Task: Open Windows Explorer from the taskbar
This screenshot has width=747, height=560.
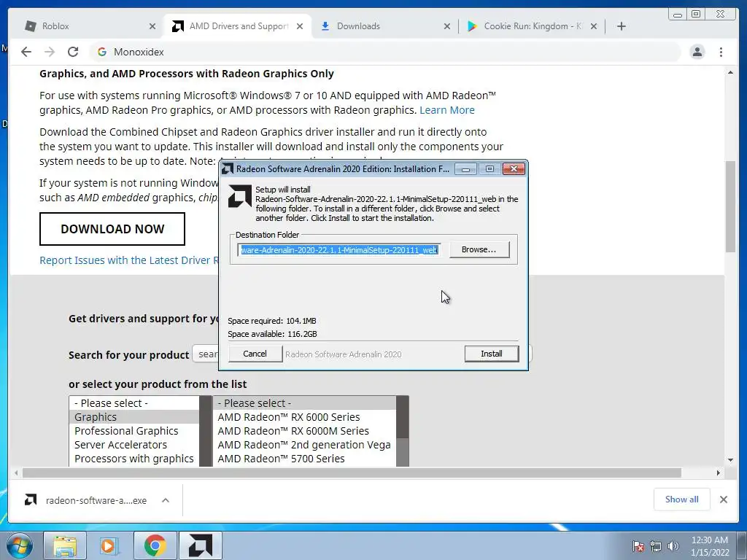Action: (x=65, y=546)
